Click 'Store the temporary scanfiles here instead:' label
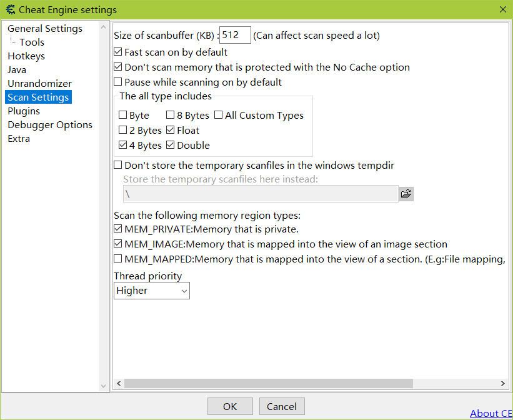513x420 pixels. [x=221, y=179]
